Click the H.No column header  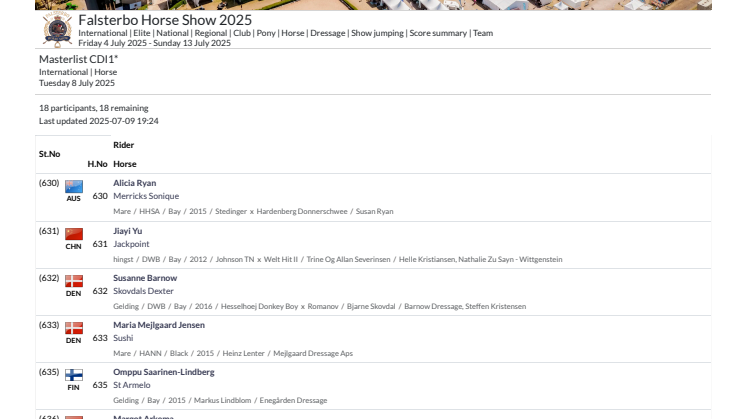tap(98, 164)
